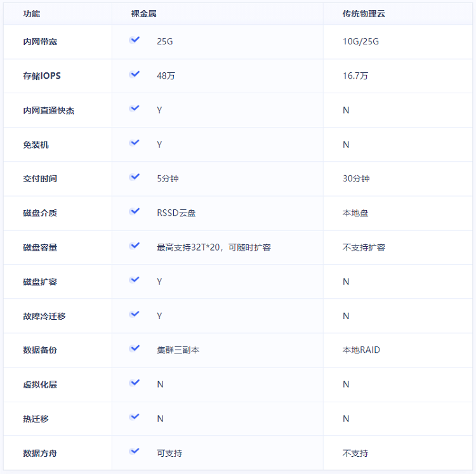This screenshot has height=474, width=476.
Task: Click the 存储IOPS row label
Action: 42,76
